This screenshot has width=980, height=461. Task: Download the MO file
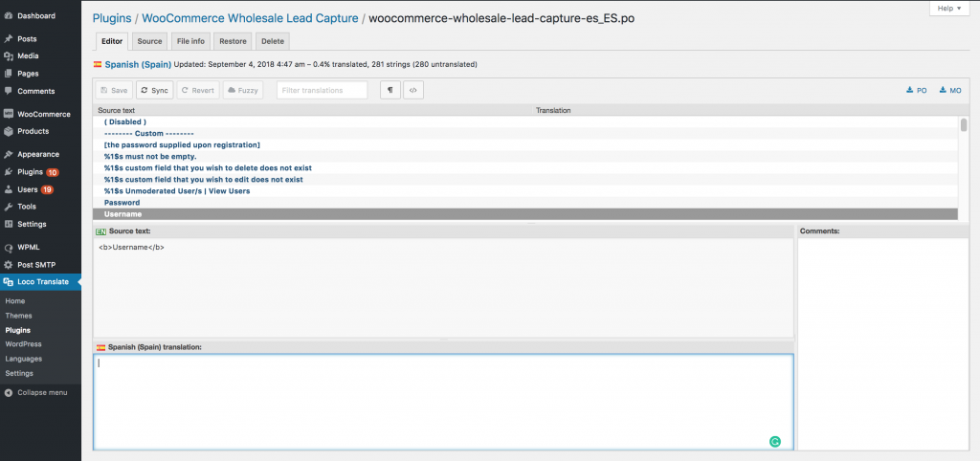949,90
